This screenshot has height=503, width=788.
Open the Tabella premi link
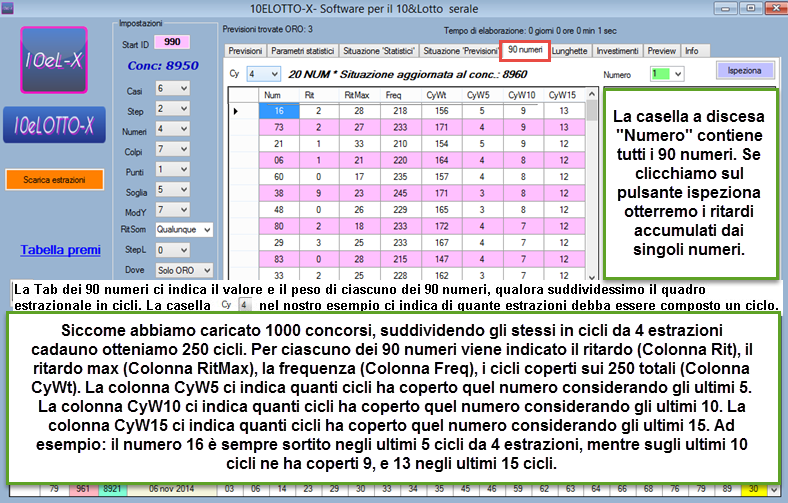[60, 250]
